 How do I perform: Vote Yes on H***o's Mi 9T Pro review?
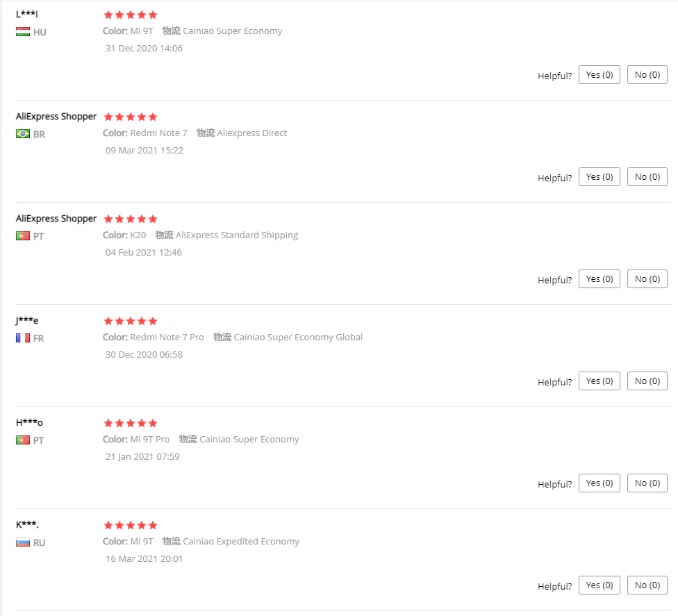click(x=600, y=483)
